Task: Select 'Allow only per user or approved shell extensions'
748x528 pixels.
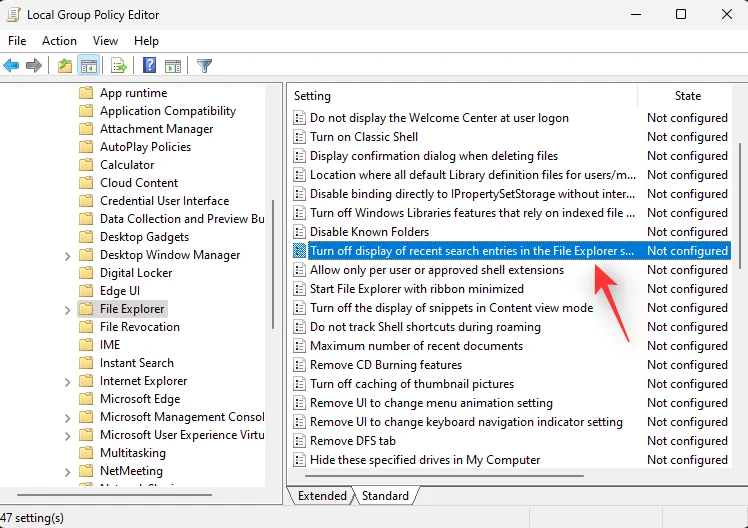Action: tap(437, 270)
